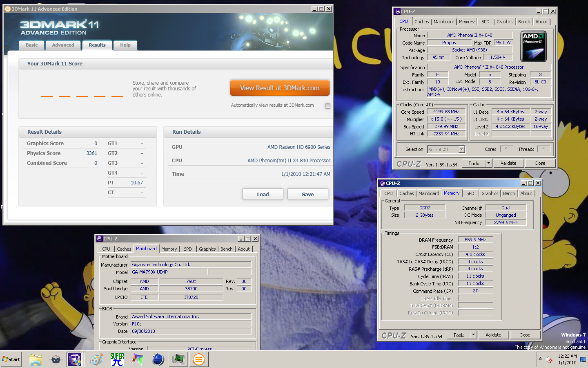Open the Advanced tab in 3DMark
The height and width of the screenshot is (368, 588).
63,45
